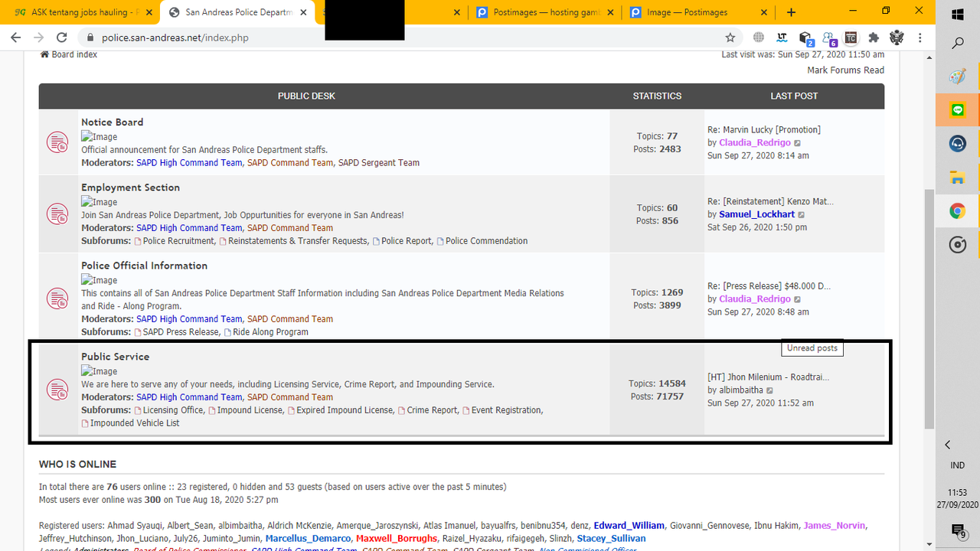Open the Event Registration subforum
Screen dimensions: 980x551
[507, 410]
